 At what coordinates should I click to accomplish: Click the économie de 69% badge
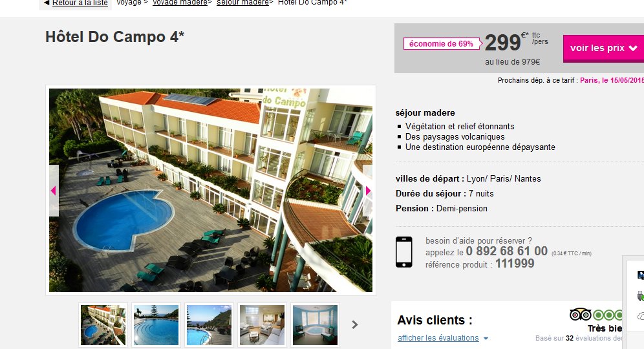[x=441, y=44]
